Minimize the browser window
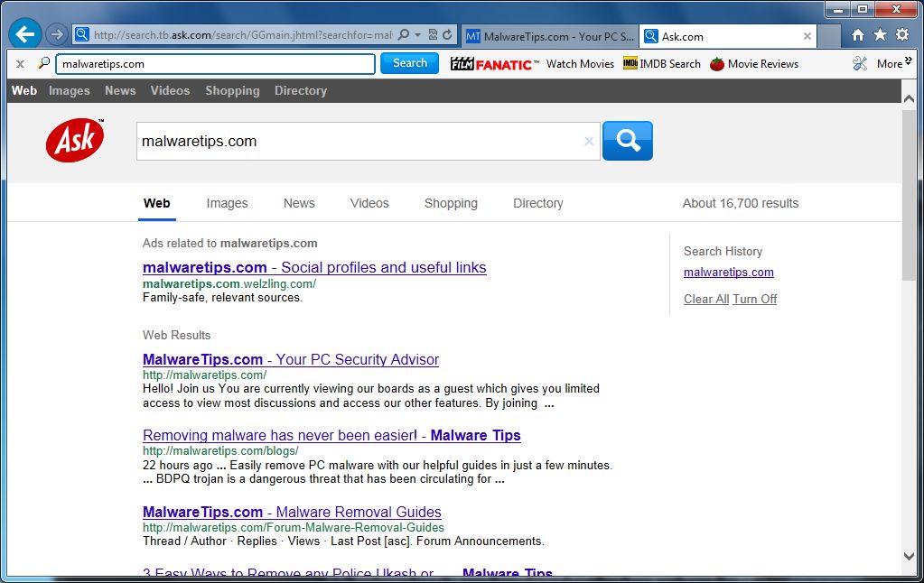 837,9
